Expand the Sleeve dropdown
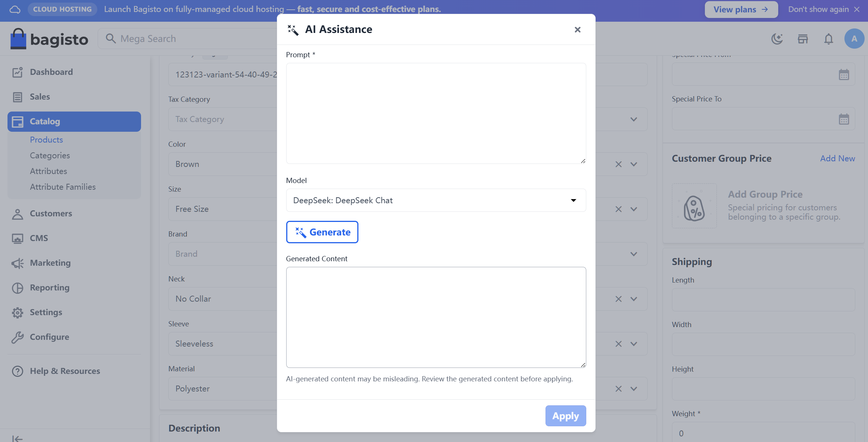Viewport: 868px width, 442px height. coord(633,344)
